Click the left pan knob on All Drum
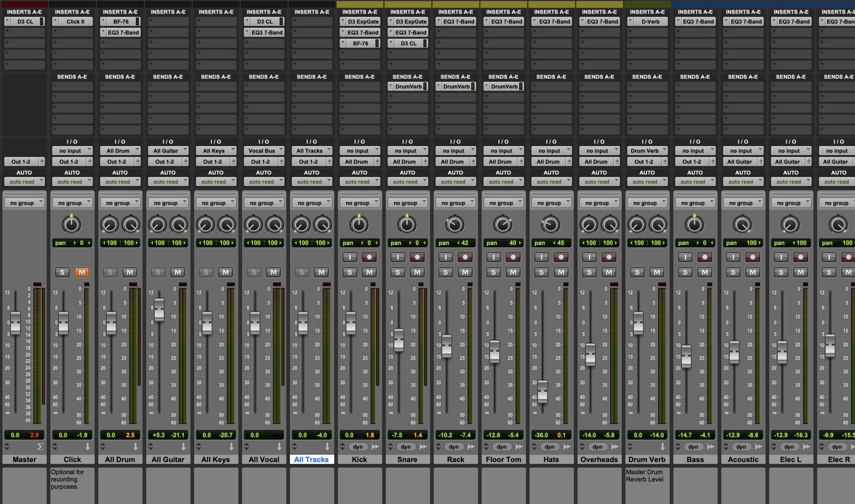Image resolution: width=855 pixels, height=504 pixels. click(x=109, y=225)
